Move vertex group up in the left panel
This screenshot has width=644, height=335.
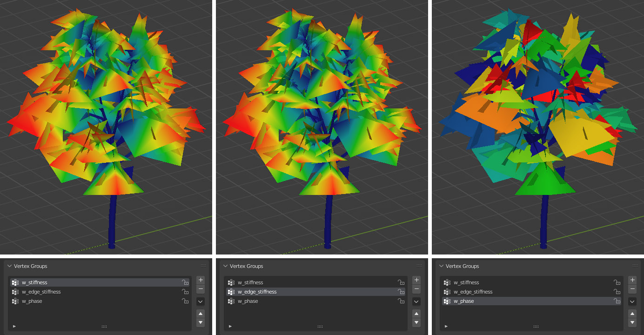click(x=201, y=314)
